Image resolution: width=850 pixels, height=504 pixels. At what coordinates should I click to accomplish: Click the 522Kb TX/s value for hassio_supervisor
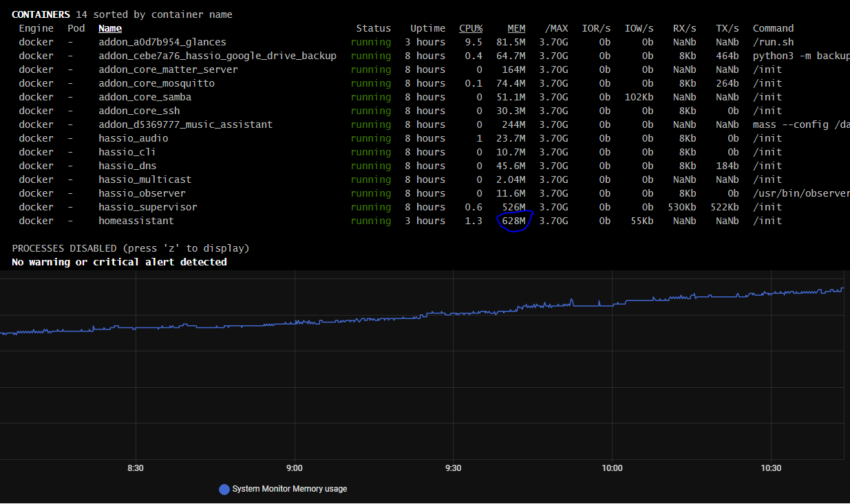click(x=725, y=207)
